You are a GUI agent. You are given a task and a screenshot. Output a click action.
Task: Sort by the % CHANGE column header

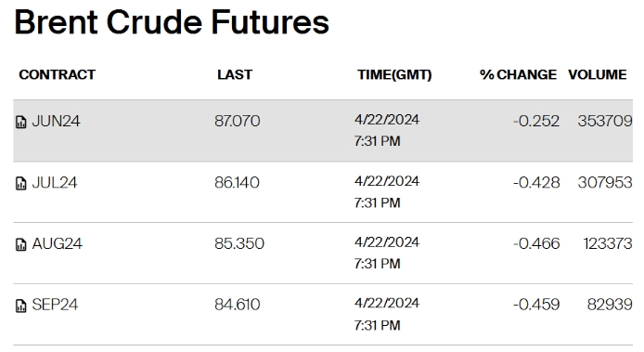coord(518,74)
